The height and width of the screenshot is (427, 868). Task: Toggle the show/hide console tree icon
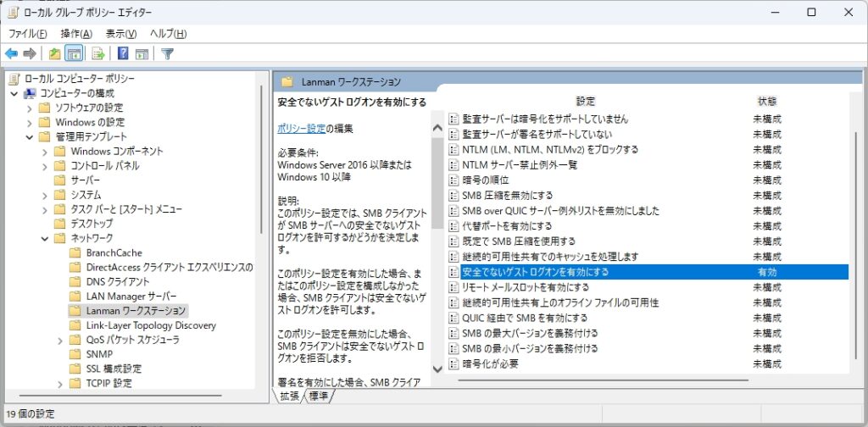(x=75, y=54)
